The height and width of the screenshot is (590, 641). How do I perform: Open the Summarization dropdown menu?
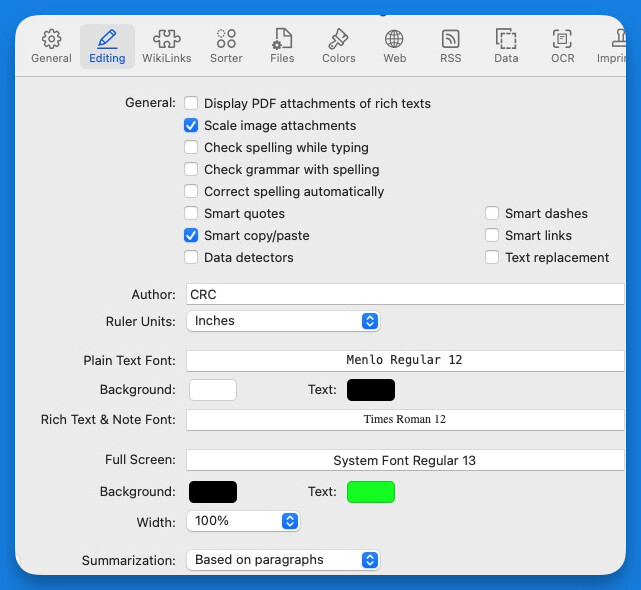(x=283, y=560)
